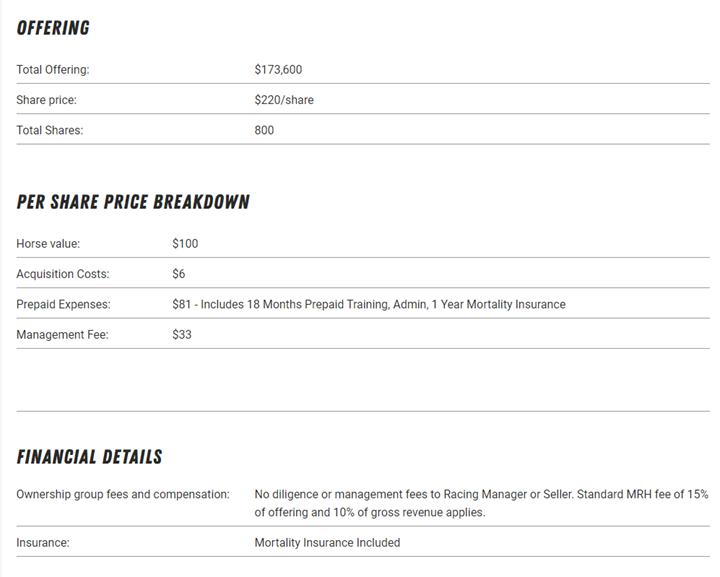Click the $33 management fee amount
Screen dimensions: 720x577
pos(182,335)
